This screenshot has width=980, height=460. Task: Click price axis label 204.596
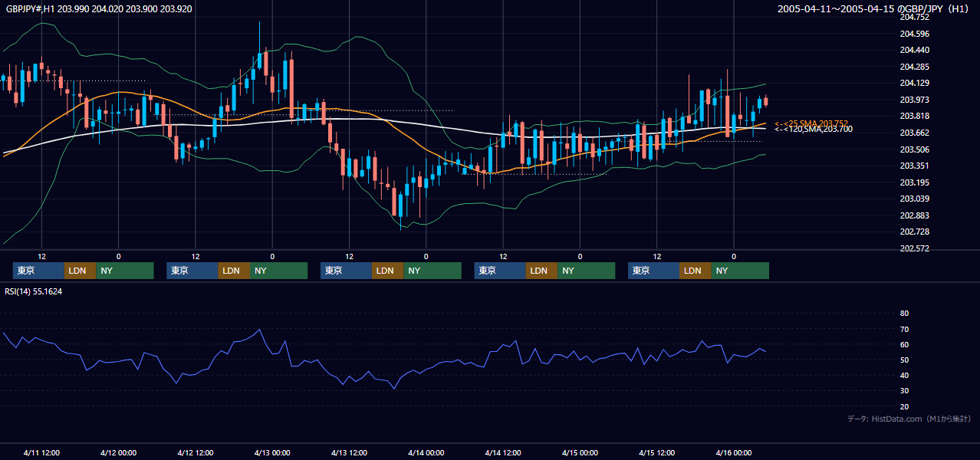(913, 34)
